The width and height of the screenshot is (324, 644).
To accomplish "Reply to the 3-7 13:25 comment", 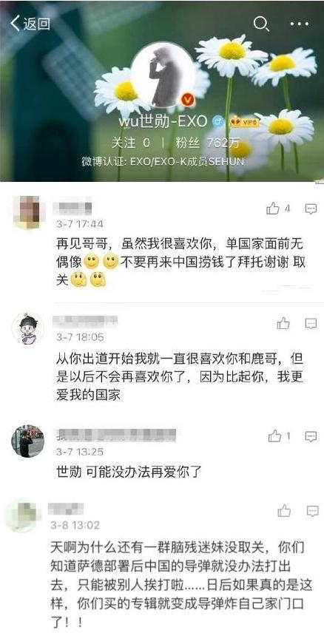I will click(311, 436).
